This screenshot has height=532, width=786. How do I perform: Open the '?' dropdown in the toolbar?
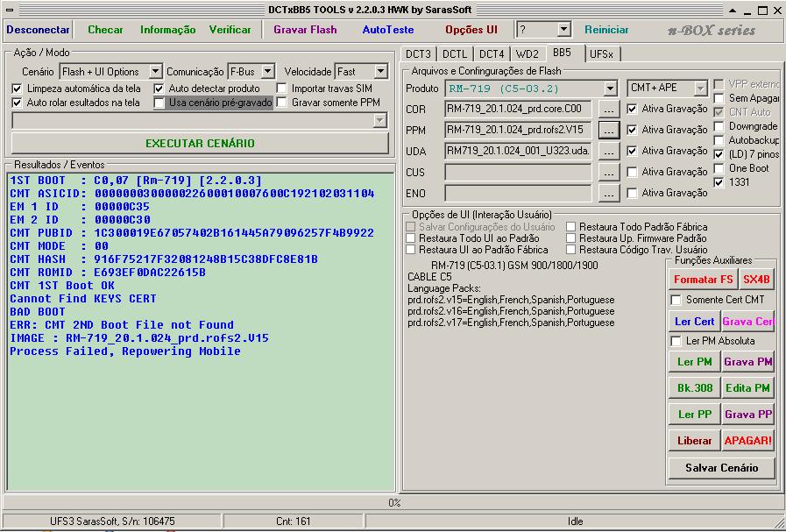(564, 30)
